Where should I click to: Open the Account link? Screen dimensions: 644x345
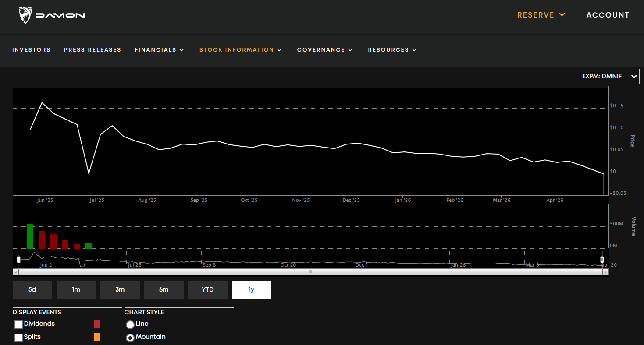click(608, 15)
